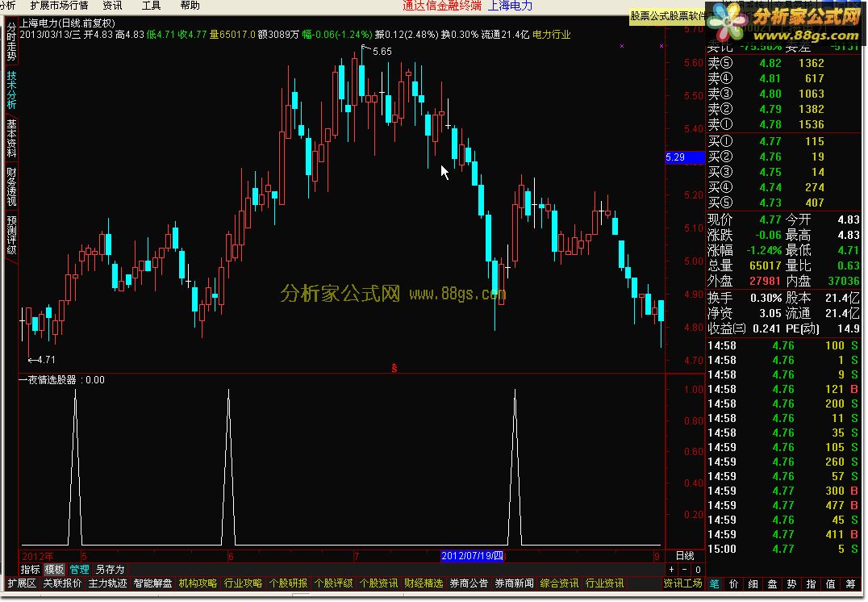Click the 上海电力 title bar link
This screenshot has width=868, height=602.
point(510,6)
